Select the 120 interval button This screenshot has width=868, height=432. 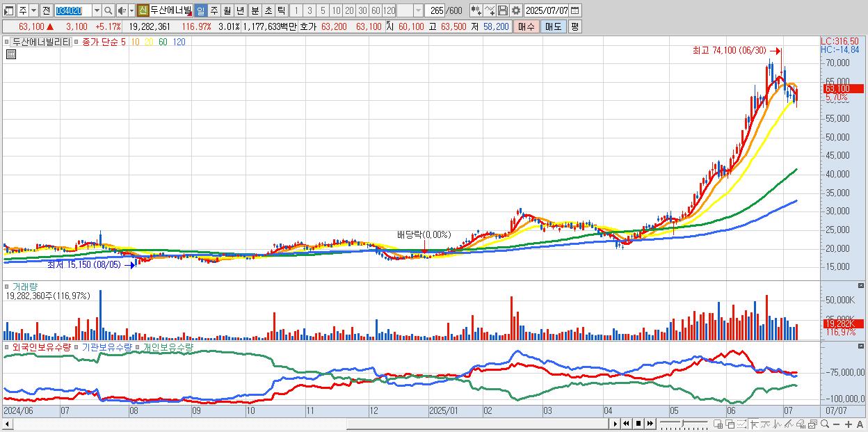click(x=389, y=10)
